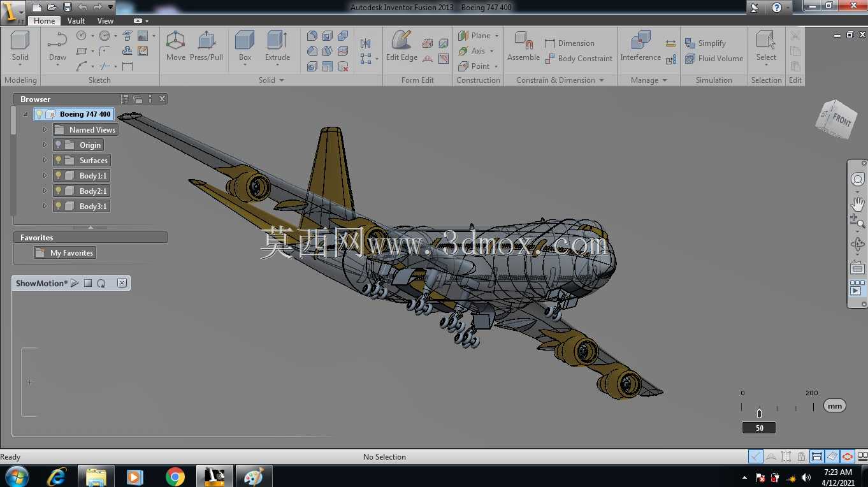
Task: Click the Simplify tool
Action: point(705,43)
